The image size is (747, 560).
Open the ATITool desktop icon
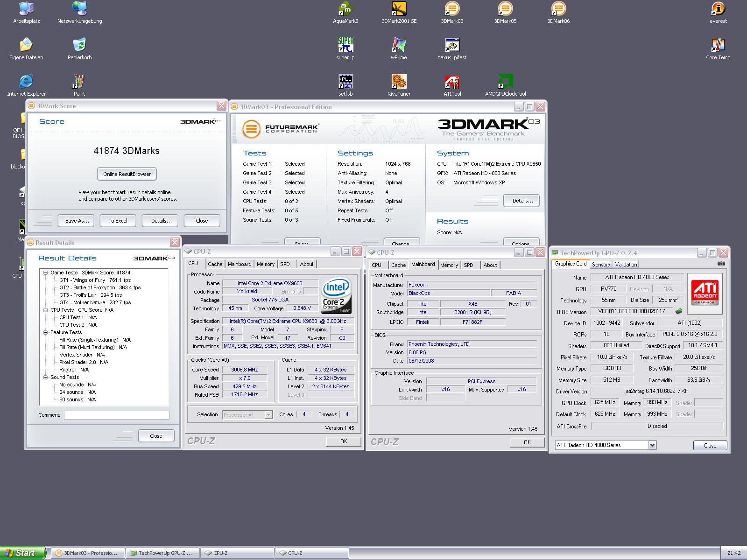452,85
